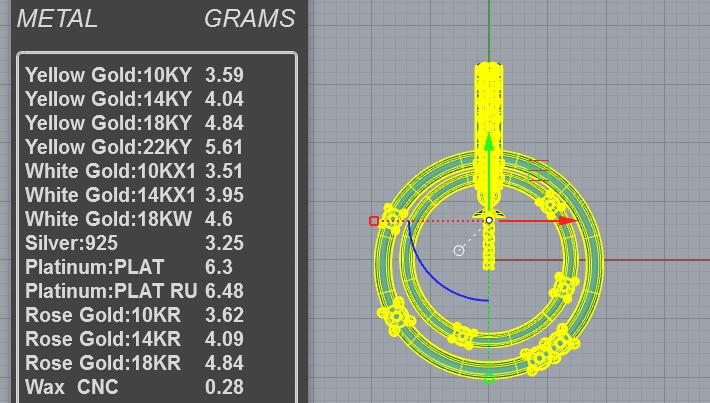Click the 0.28 grams value
The image size is (710, 403).
[x=225, y=387]
